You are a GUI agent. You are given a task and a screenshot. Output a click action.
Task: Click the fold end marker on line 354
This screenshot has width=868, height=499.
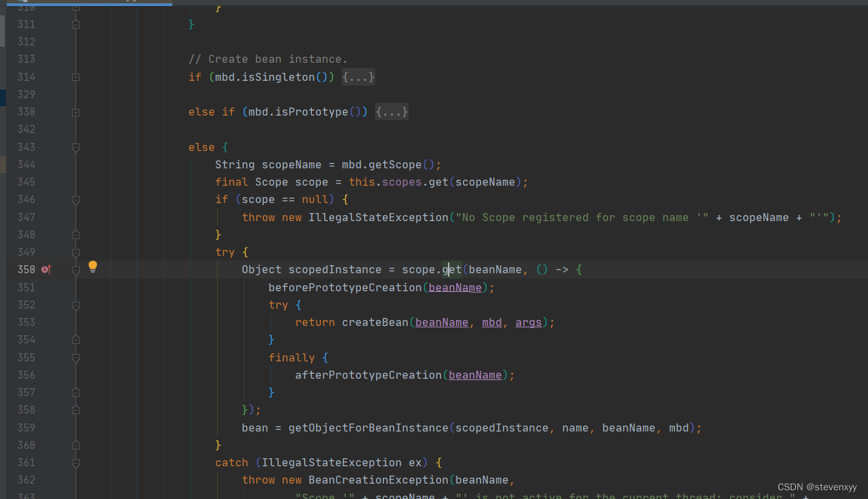tap(75, 339)
